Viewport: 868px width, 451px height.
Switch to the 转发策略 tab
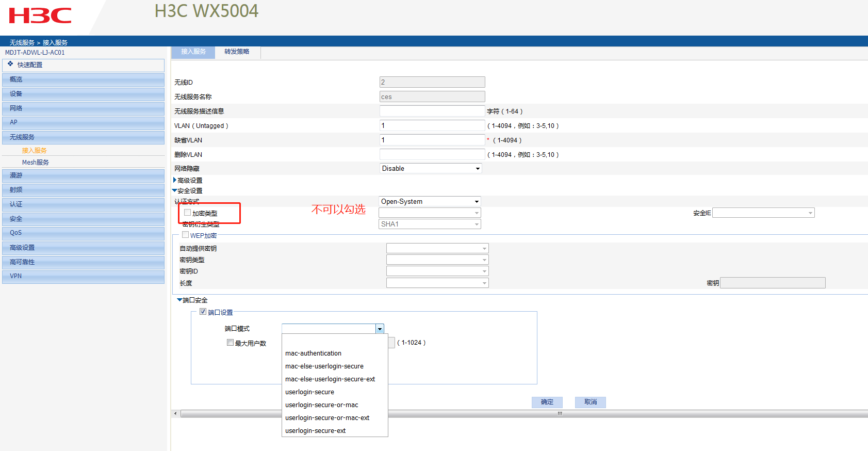click(x=237, y=52)
